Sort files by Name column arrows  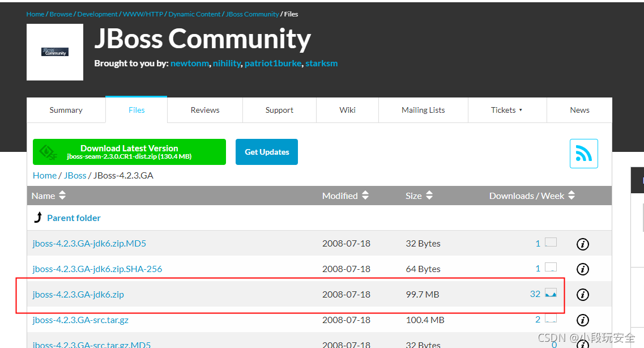coord(62,195)
